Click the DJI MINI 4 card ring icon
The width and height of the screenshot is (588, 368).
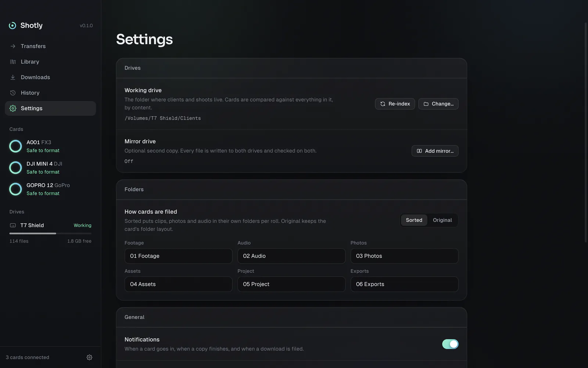tap(15, 168)
